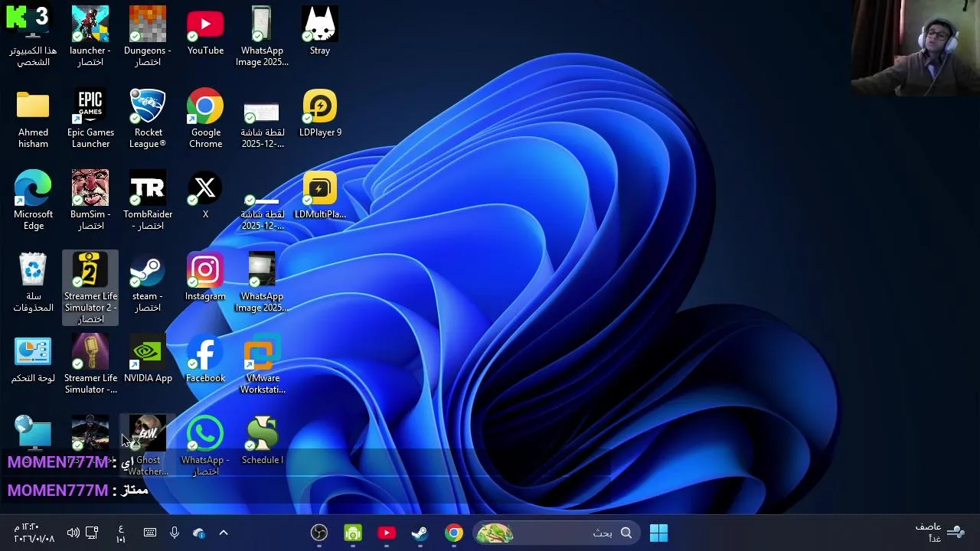Select the WhatsApp Image file beside Stray

coord(262,36)
